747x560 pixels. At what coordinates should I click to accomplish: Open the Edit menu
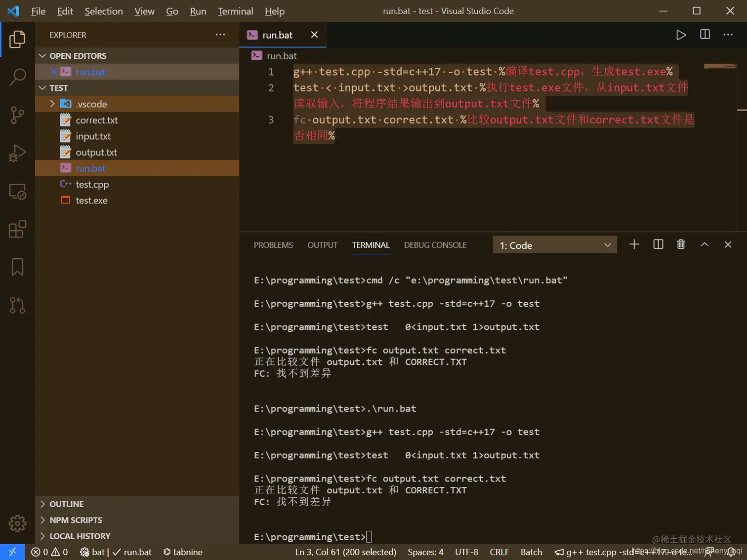tap(65, 11)
